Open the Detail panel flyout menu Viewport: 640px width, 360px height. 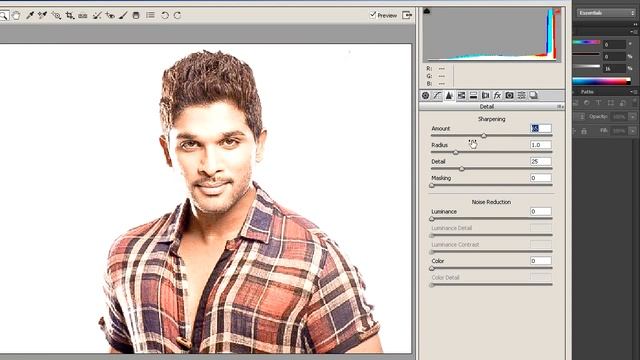point(560,107)
